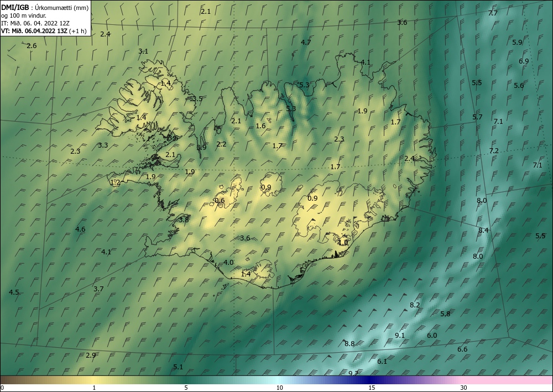This screenshot has width=553, height=392.
Task: Click the 9.1 value label
Action: coord(400,335)
